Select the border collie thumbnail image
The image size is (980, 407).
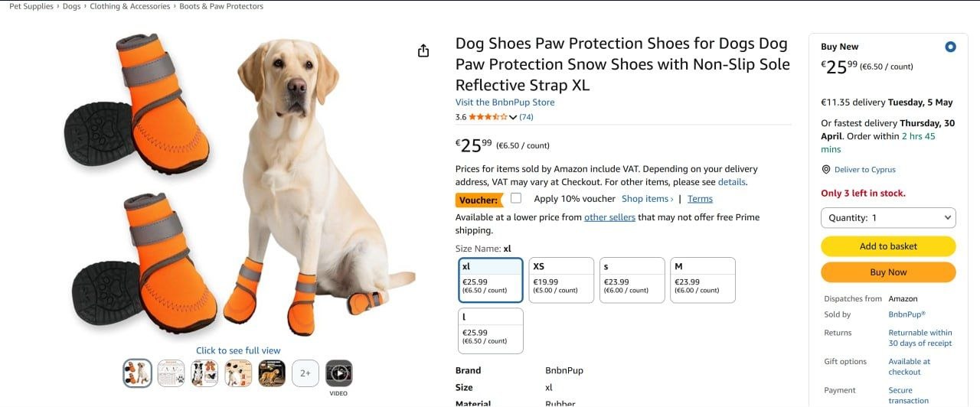click(204, 373)
